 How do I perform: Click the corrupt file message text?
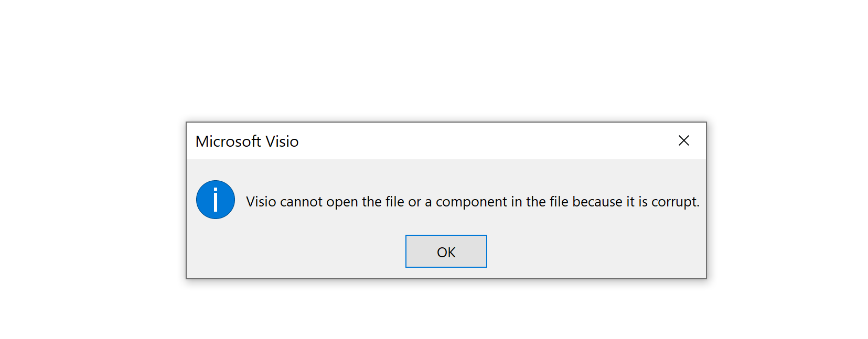point(473,202)
